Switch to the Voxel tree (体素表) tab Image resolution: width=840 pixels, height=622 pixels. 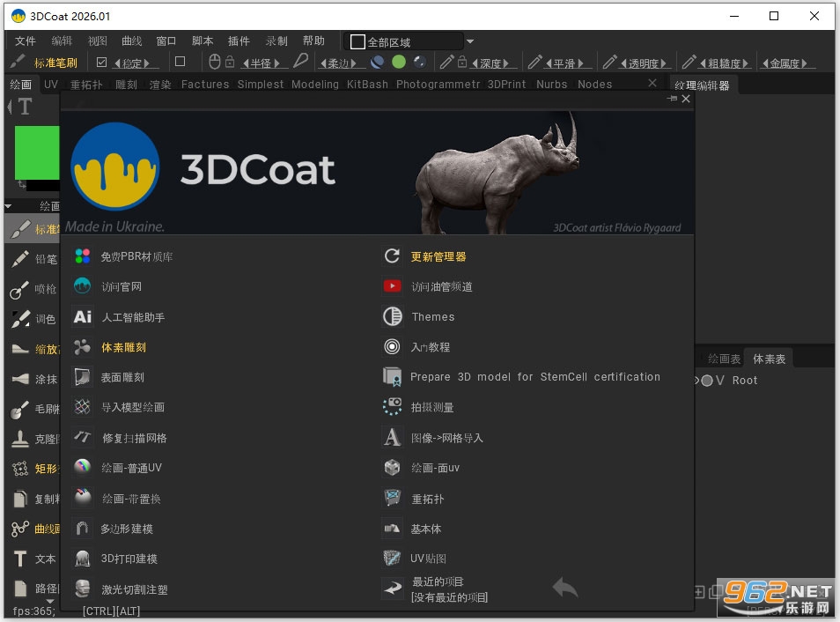[x=769, y=359]
